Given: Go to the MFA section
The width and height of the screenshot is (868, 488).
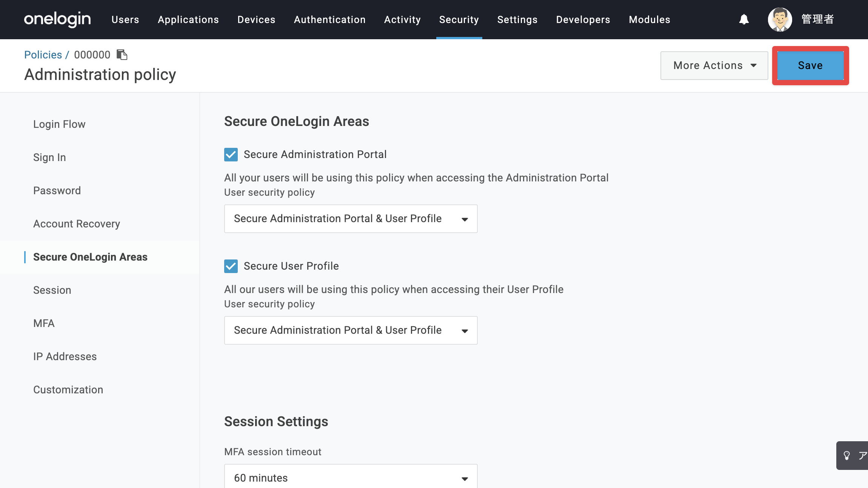Looking at the screenshot, I should click(44, 324).
